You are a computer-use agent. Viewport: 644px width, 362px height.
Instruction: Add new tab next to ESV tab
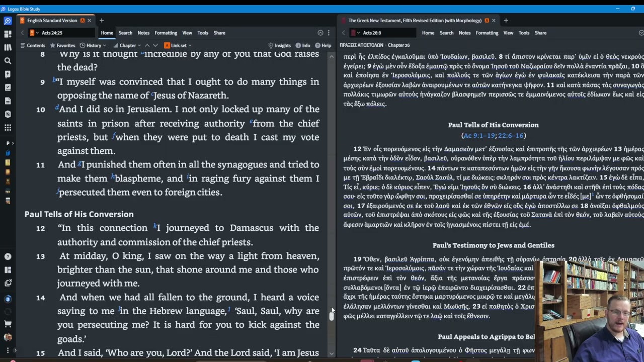click(x=101, y=21)
